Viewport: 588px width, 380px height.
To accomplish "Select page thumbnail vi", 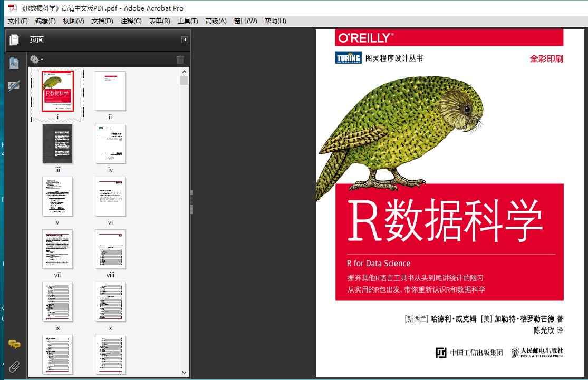I will [110, 197].
